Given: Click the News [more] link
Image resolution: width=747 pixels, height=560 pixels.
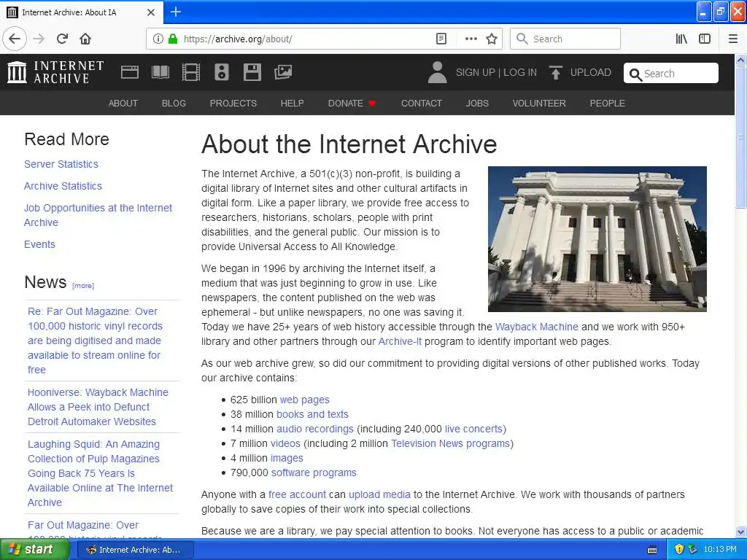Looking at the screenshot, I should point(83,286).
